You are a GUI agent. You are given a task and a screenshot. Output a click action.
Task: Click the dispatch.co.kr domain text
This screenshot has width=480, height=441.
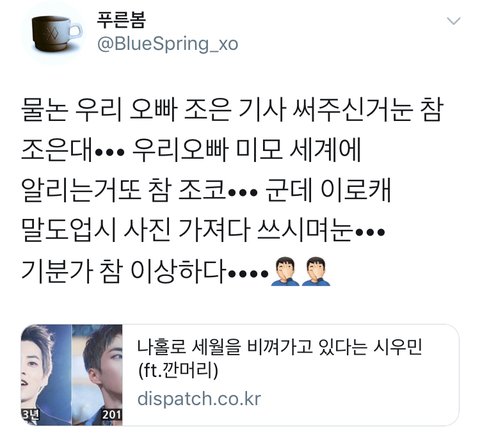tap(199, 399)
